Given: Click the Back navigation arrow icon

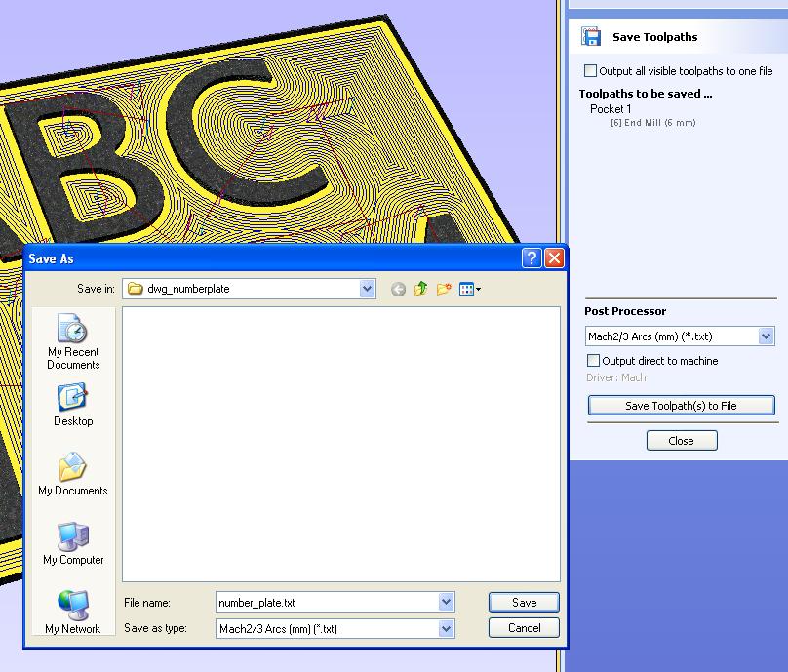Looking at the screenshot, I should point(398,289).
